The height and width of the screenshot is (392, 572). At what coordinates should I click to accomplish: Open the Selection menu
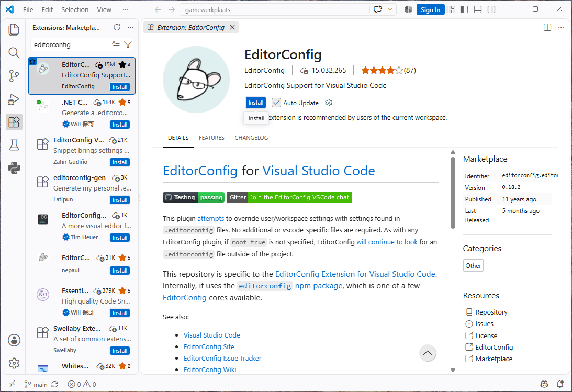click(x=75, y=9)
